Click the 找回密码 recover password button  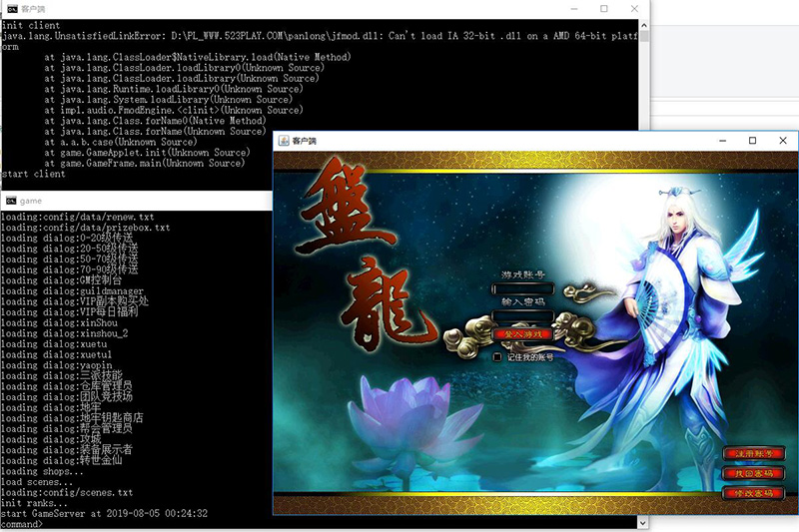[754, 473]
